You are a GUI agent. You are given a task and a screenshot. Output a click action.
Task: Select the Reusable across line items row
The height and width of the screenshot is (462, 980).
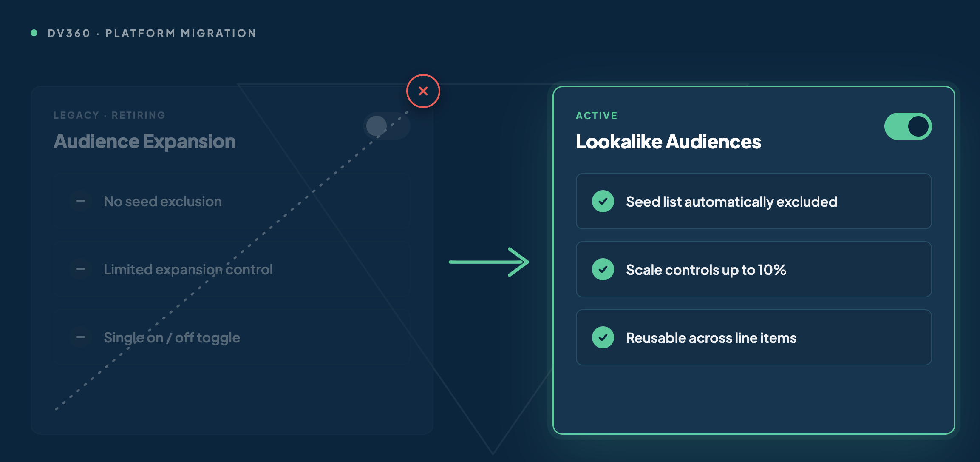coord(753,337)
